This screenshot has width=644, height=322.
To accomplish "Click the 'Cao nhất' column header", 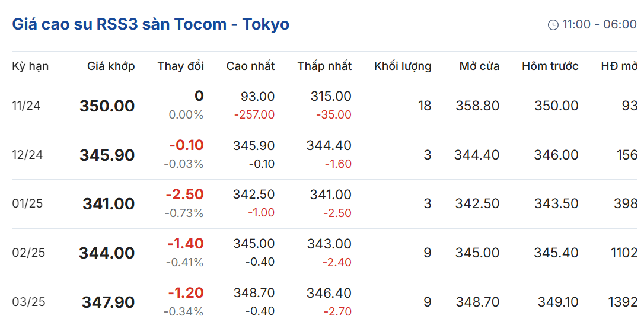I will 250,66.
